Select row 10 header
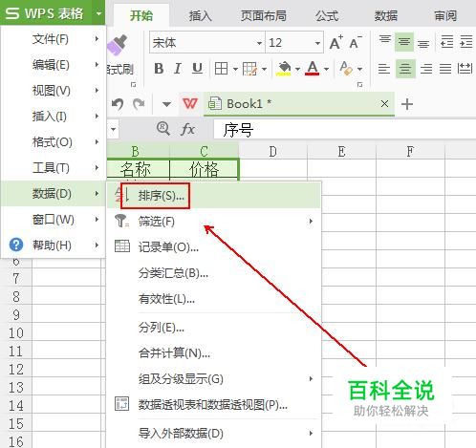The image size is (476, 448). [x=16, y=333]
